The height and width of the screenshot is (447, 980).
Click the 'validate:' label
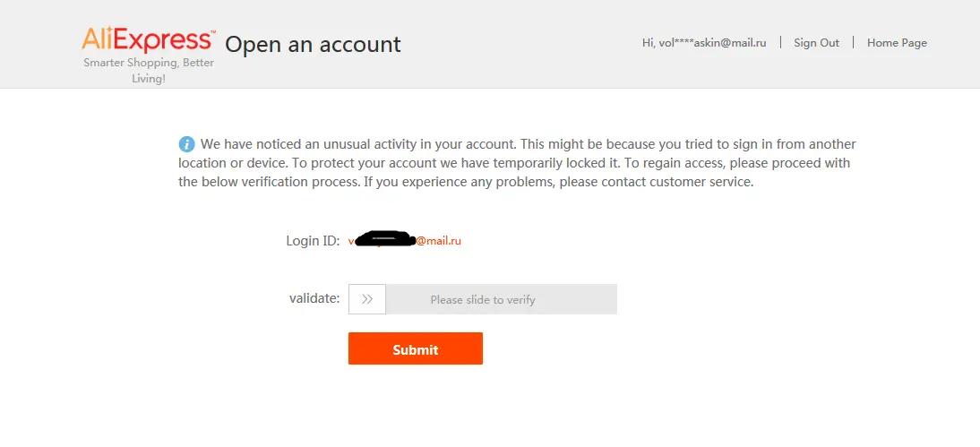pos(314,298)
